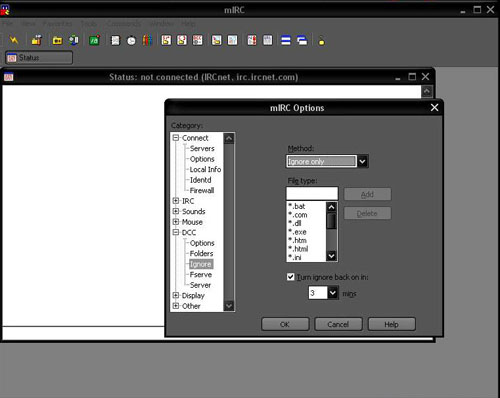Viewport: 500px width, 398px height.
Task: Click file type list scroll down arrow
Action: (331, 256)
